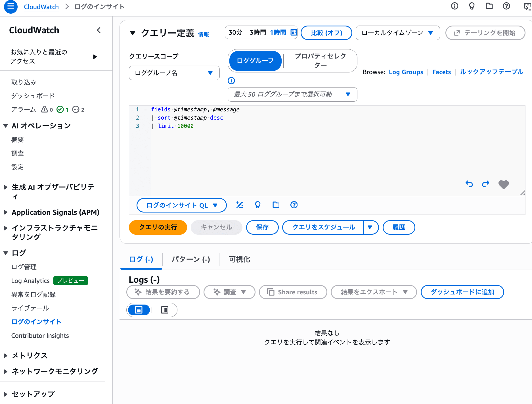Redo the query edit

pos(485,184)
